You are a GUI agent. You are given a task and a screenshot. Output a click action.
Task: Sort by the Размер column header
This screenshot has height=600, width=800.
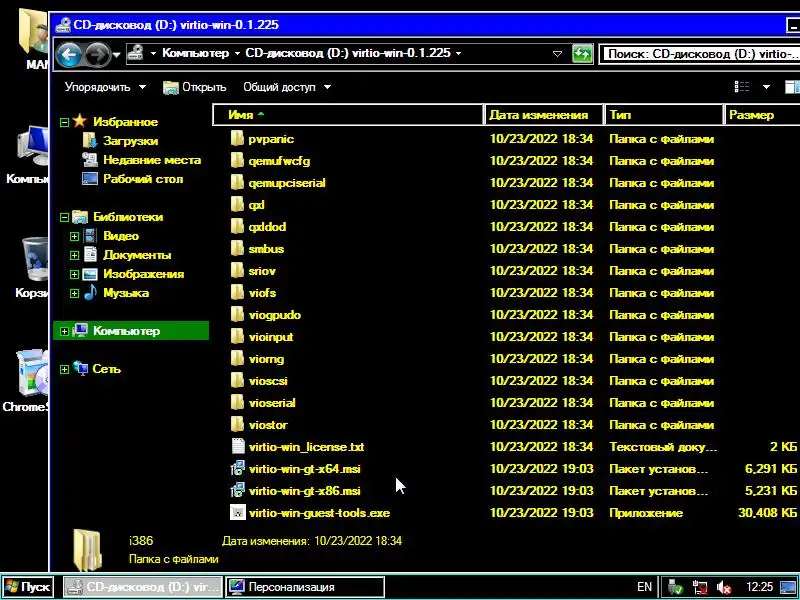pos(762,115)
